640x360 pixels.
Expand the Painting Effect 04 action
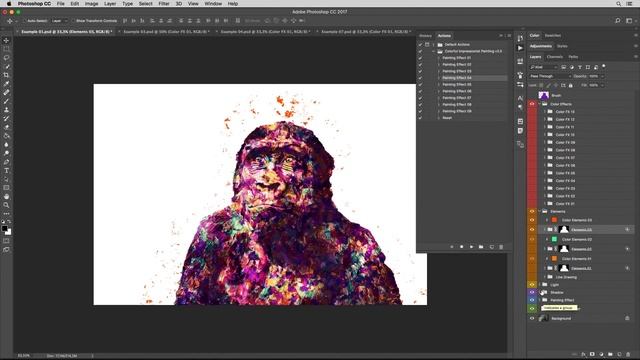[x=439, y=78]
